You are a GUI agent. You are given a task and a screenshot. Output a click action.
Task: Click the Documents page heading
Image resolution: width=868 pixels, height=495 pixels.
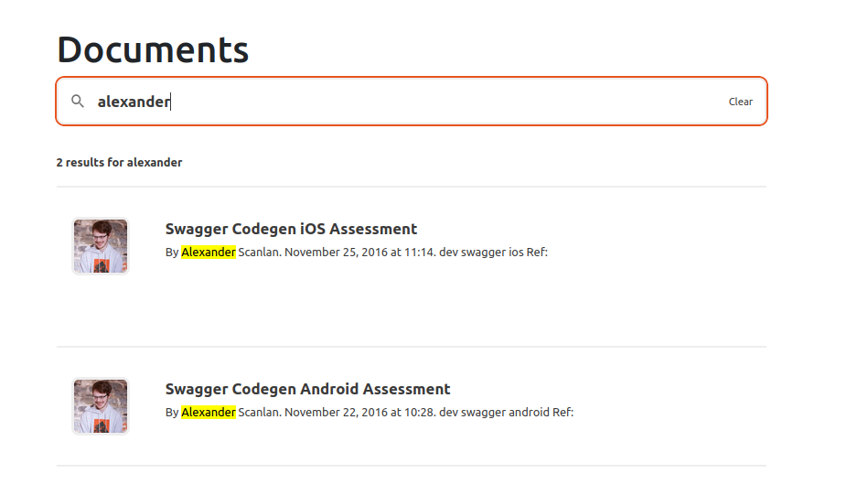pyautogui.click(x=153, y=49)
